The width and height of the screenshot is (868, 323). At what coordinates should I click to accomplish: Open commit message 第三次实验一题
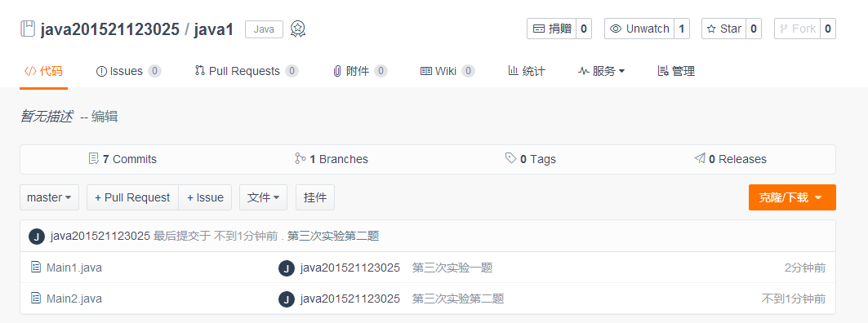point(452,268)
